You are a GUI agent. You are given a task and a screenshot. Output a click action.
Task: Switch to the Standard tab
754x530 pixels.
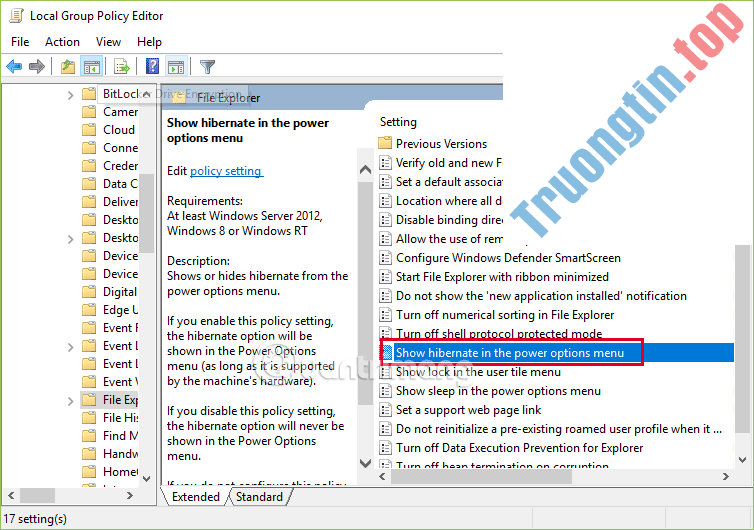[260, 496]
